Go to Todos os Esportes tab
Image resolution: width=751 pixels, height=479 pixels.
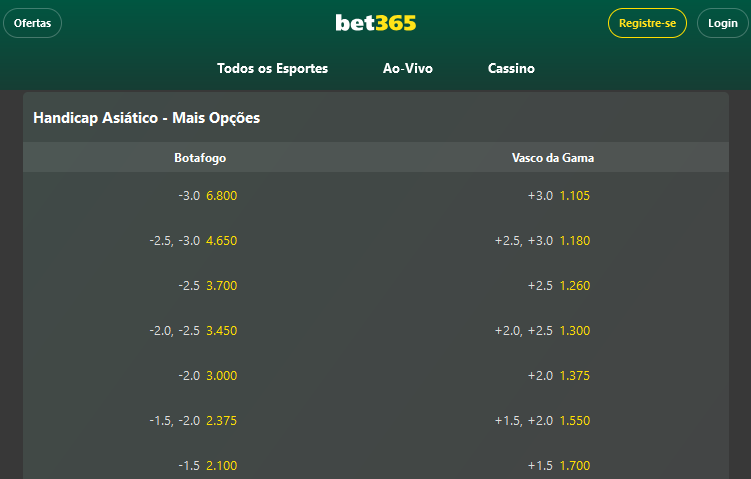(272, 69)
